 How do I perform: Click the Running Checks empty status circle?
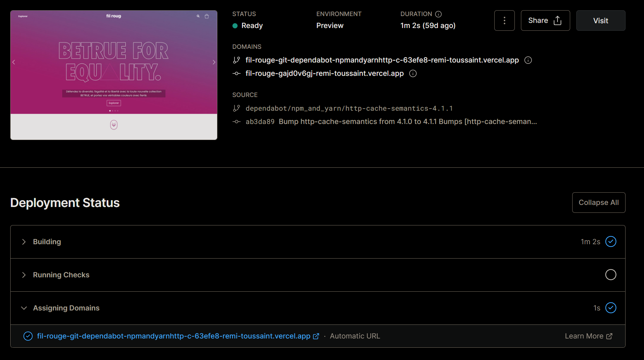coord(611,275)
